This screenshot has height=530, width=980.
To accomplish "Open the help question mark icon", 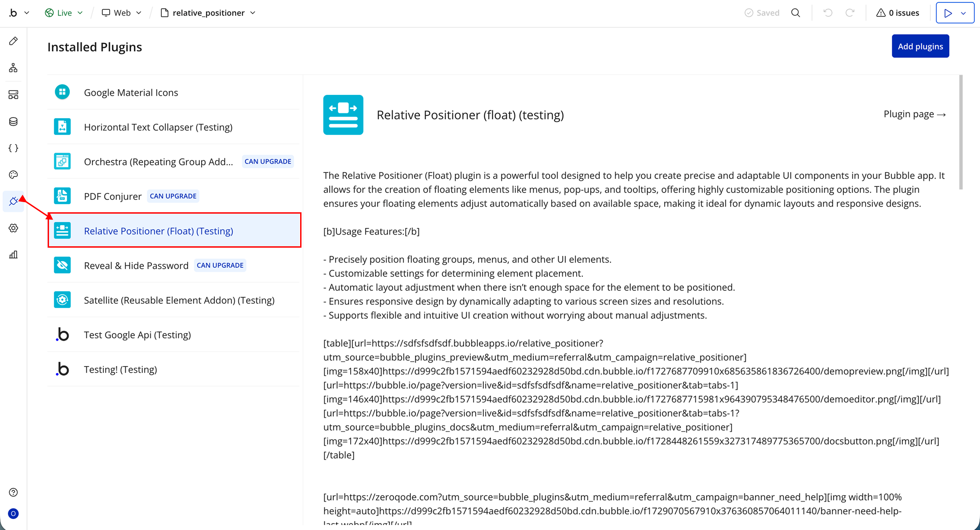I will 13,492.
